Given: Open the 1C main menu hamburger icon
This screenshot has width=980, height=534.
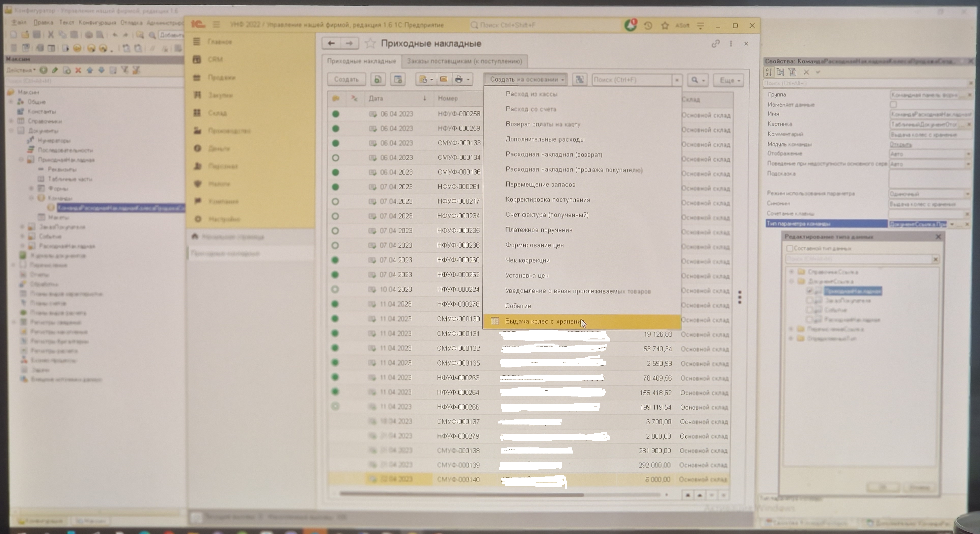Looking at the screenshot, I should (216, 25).
